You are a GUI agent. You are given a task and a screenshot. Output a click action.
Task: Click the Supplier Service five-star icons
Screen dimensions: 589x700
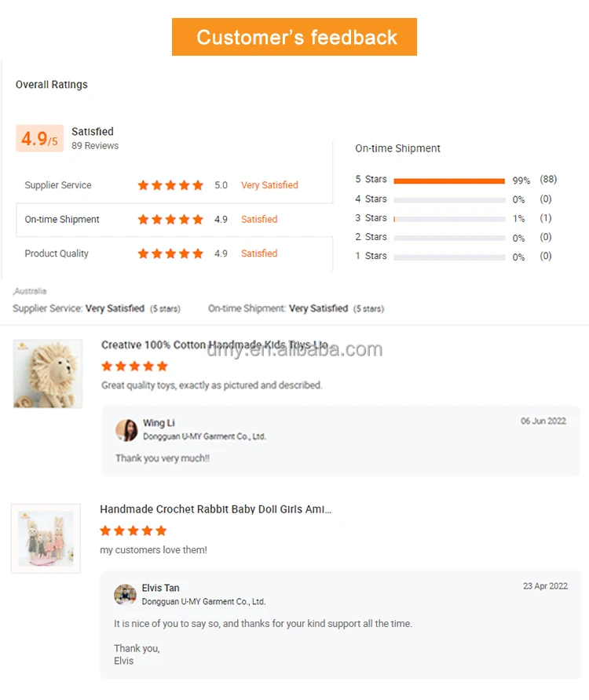(x=170, y=185)
